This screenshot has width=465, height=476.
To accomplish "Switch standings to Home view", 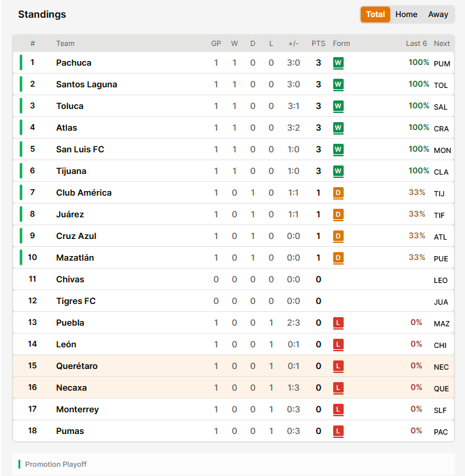I will (406, 14).
